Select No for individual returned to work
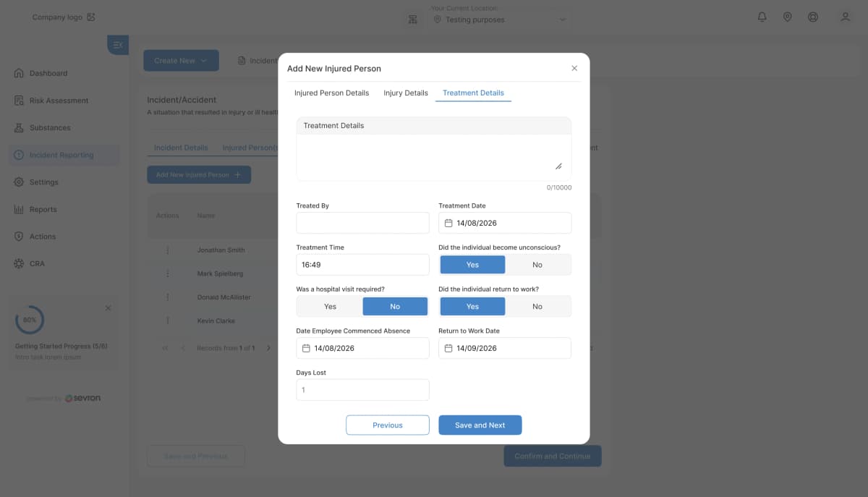Image resolution: width=868 pixels, height=497 pixels. (x=538, y=306)
